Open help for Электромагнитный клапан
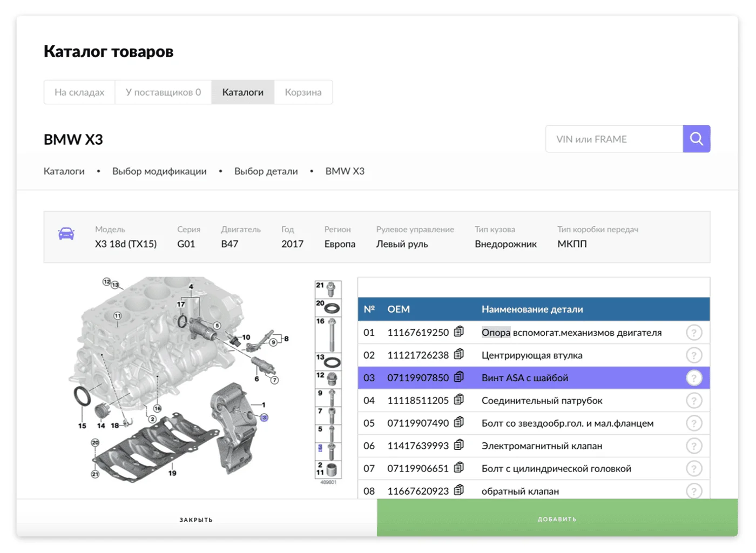756x553 pixels. 694,446
